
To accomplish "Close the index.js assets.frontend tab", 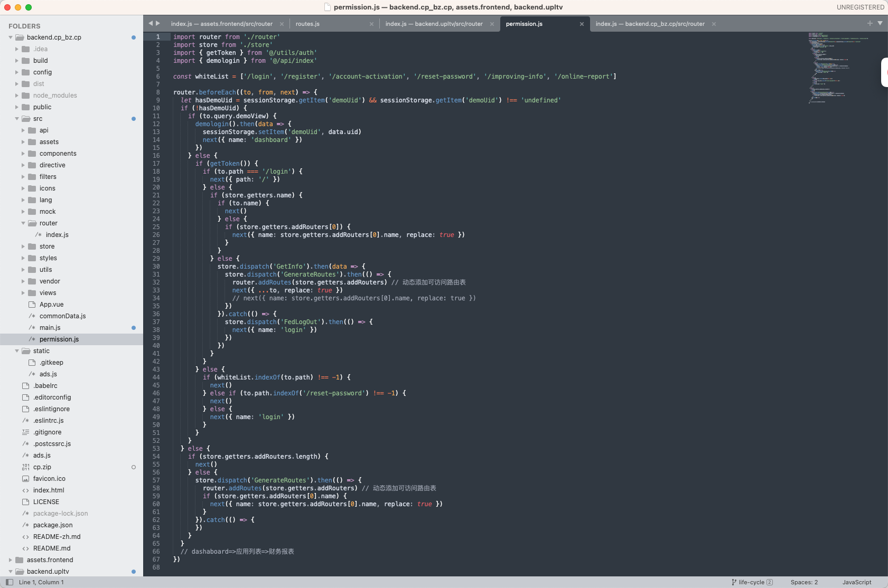I will 282,24.
